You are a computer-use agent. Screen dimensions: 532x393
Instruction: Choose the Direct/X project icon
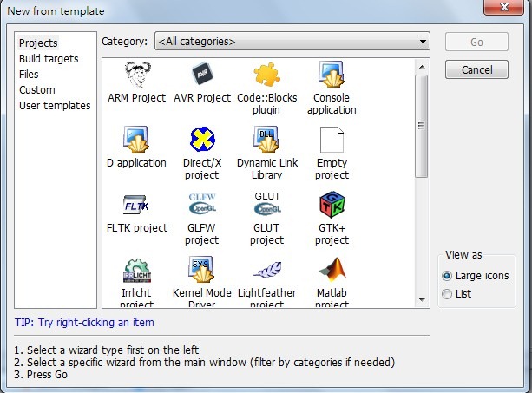point(202,140)
